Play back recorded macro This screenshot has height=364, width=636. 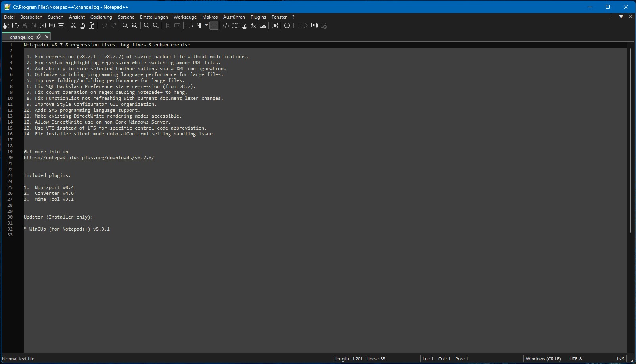click(305, 25)
